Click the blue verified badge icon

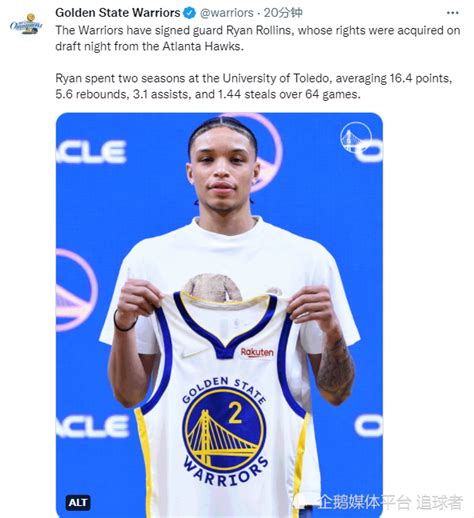[x=190, y=13]
